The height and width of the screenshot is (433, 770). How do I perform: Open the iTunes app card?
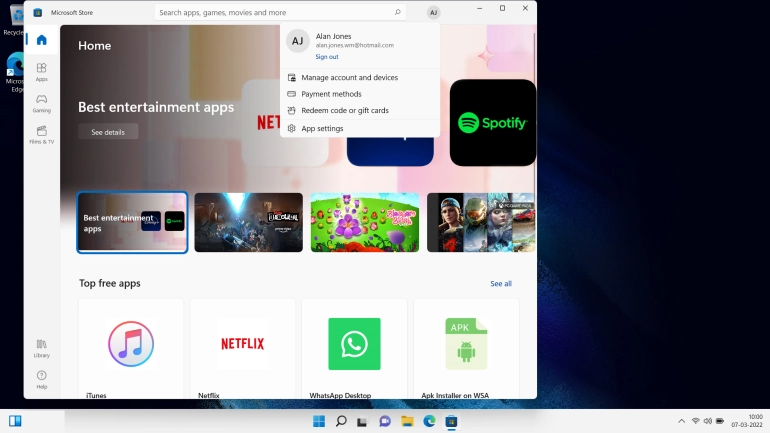pyautogui.click(x=131, y=349)
